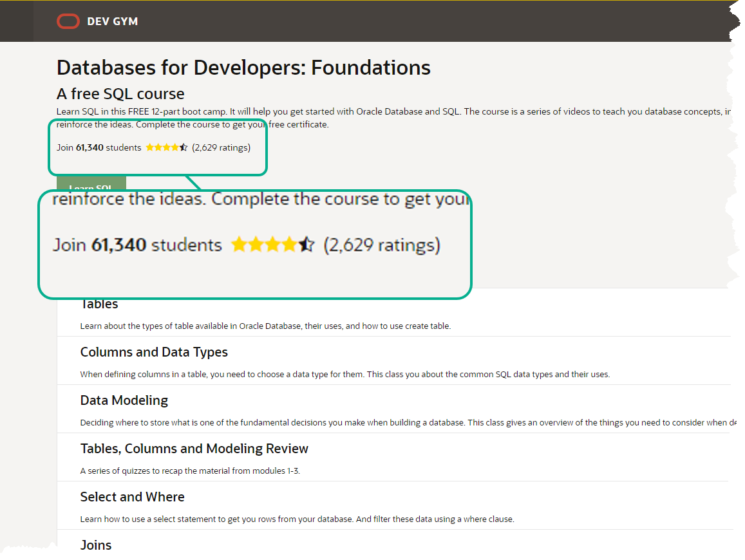Click the 'Databases for Developers: Foundations' heading
This screenshot has height=560, width=745.
tap(243, 68)
